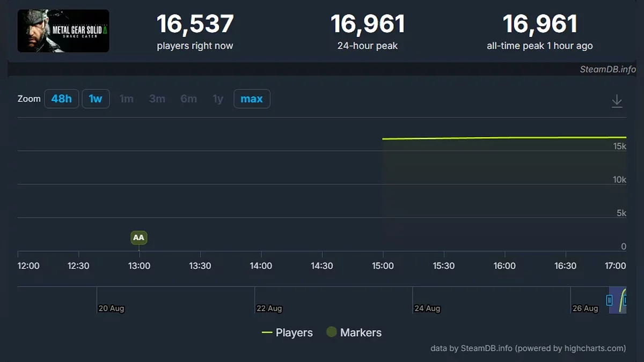Click the 16,537 players right now figure

coord(195,24)
